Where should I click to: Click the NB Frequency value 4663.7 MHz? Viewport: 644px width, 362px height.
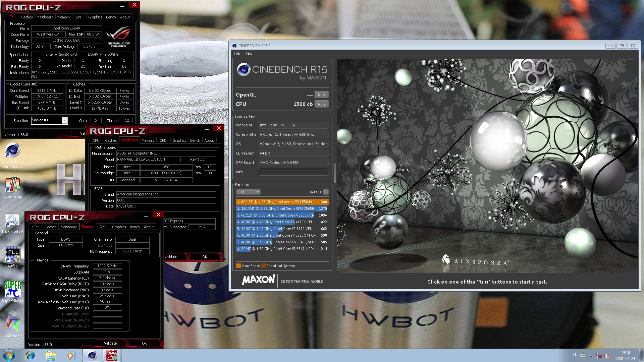[x=132, y=251]
